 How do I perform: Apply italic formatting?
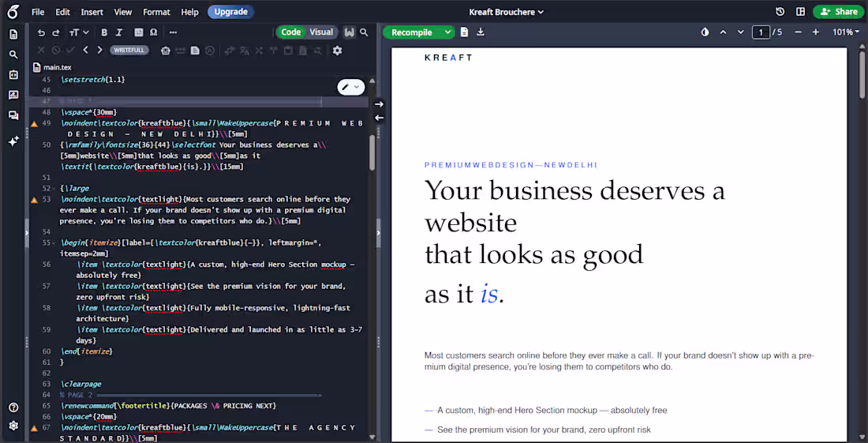[119, 32]
